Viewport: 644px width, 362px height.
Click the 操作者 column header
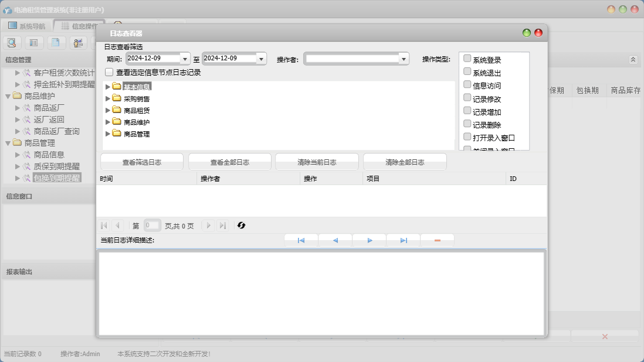[211, 179]
